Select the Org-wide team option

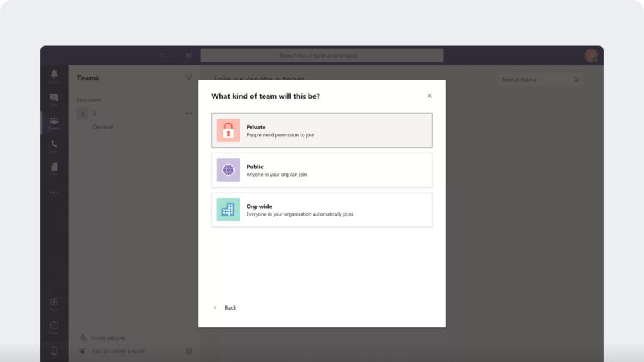(321, 209)
